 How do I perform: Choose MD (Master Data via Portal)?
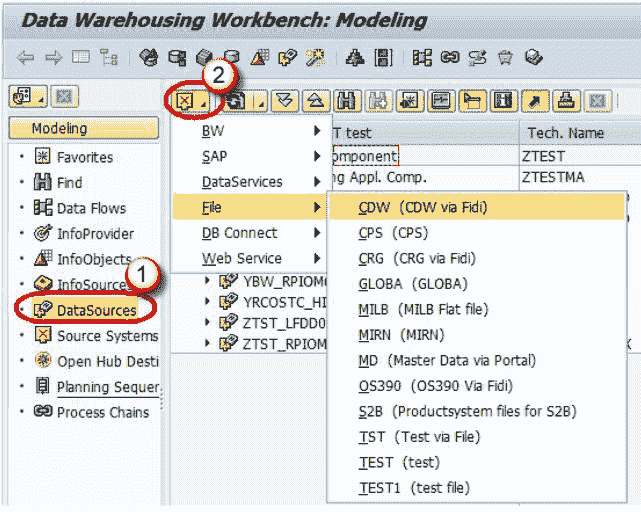(x=477, y=360)
